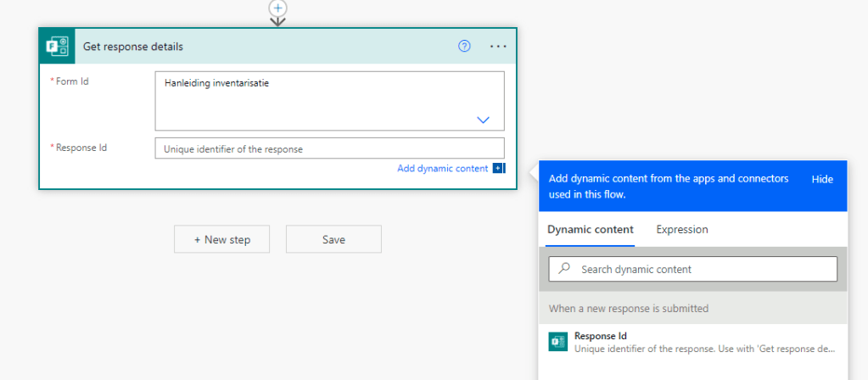The width and height of the screenshot is (868, 380).
Task: Click the Forms icon beside the Response Id token
Action: (x=557, y=341)
